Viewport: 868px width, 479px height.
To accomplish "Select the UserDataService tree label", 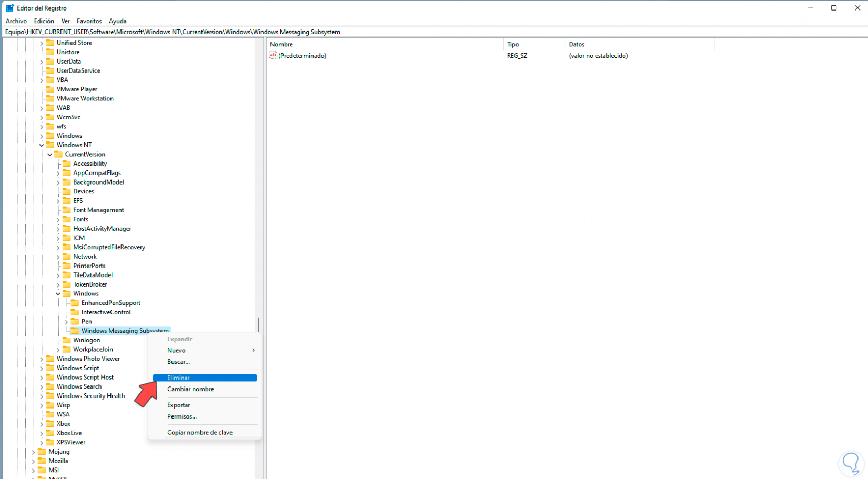I will click(x=78, y=70).
